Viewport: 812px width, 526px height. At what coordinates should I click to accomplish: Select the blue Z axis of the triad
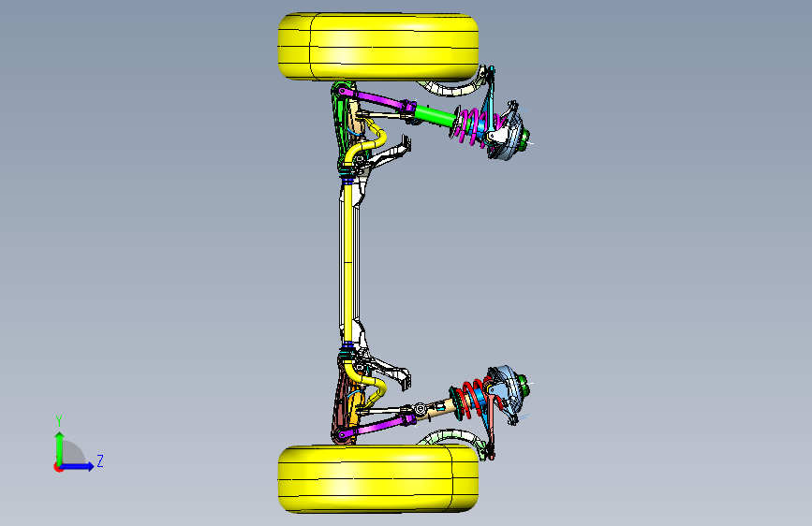click(x=78, y=466)
